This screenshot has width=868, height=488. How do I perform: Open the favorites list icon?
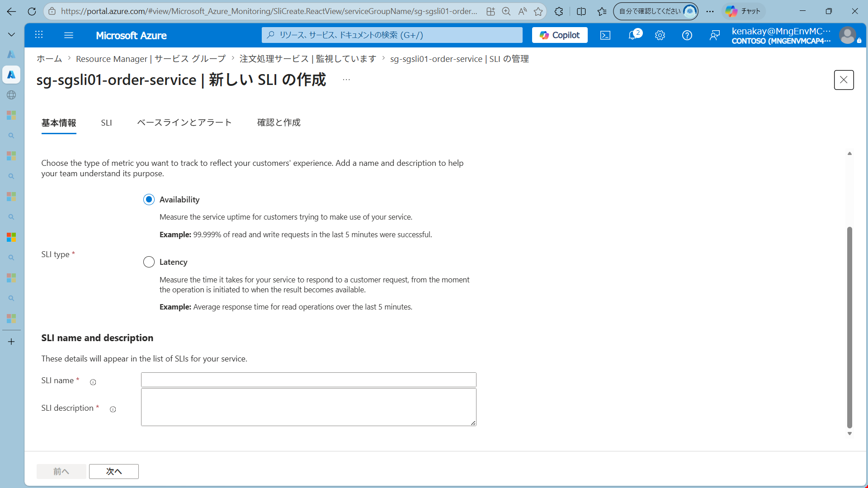click(602, 11)
